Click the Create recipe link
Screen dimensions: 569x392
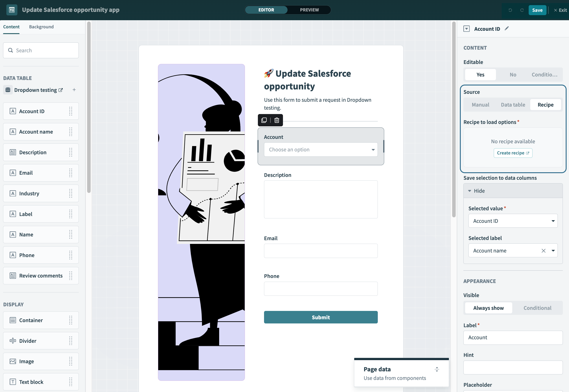point(513,153)
